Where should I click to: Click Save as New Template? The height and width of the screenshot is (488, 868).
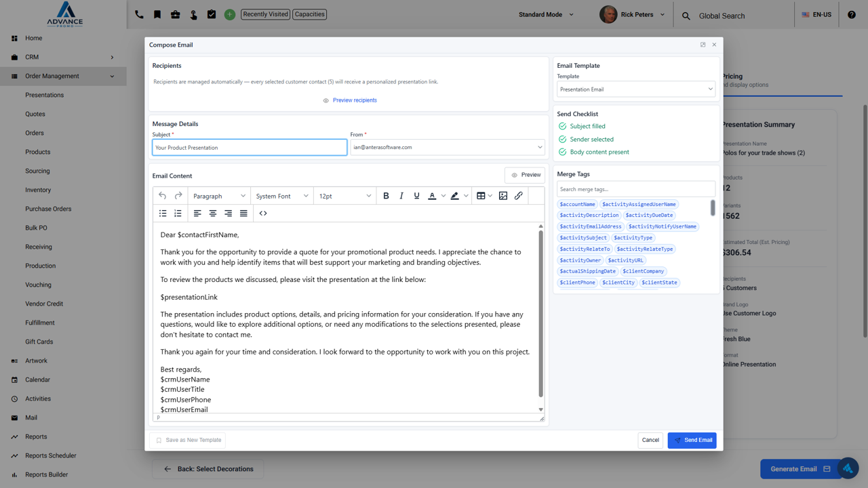click(188, 441)
